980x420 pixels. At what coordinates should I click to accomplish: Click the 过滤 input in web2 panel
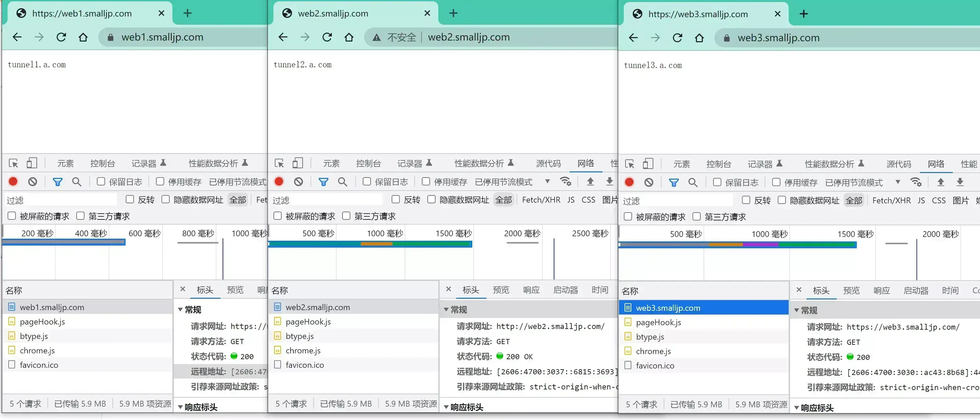(327, 200)
